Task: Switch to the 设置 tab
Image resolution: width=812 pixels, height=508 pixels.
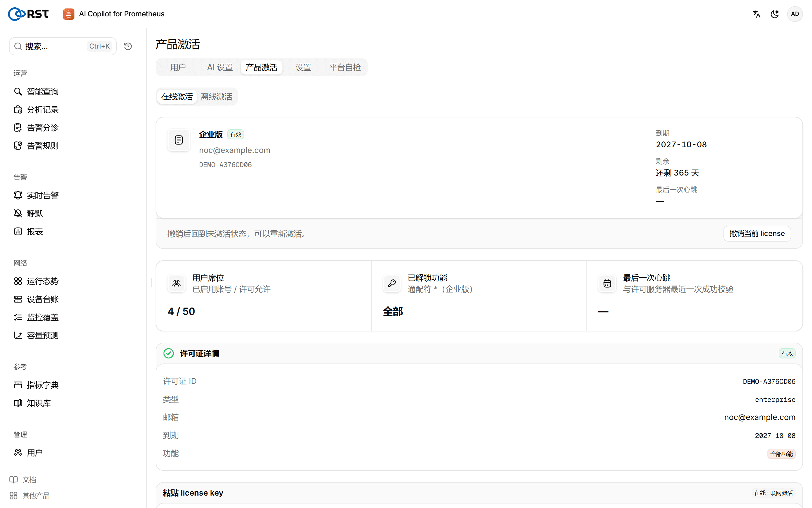Action: [x=303, y=67]
